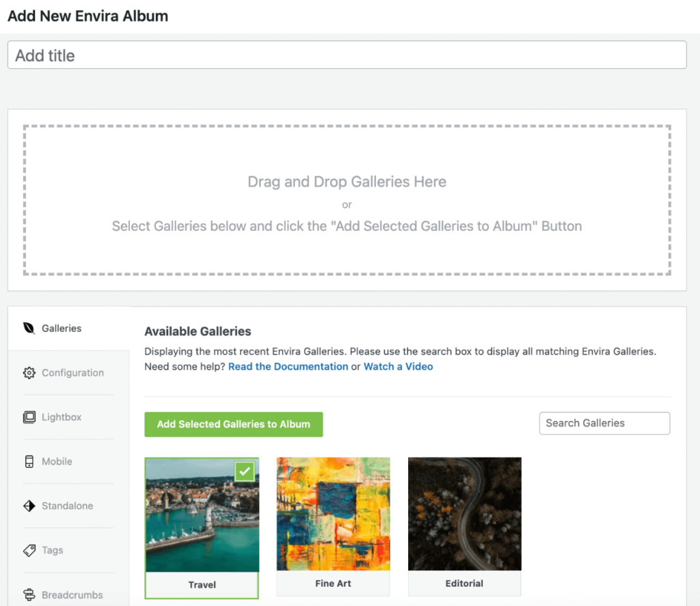
Task: Select the Editorial gallery thumbnail
Action: 464,514
